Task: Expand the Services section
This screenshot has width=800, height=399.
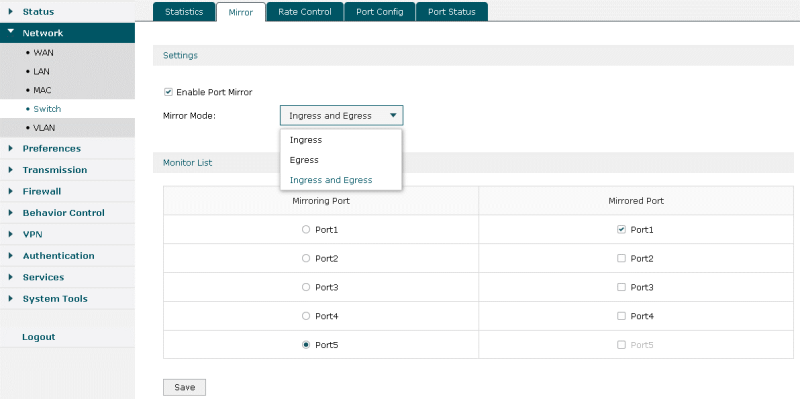Action: click(x=67, y=277)
